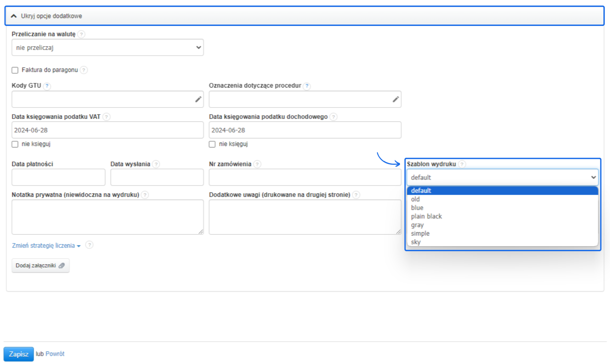Screen dimensions: 610x364
Task: Enable the Faktura do paragonu checkbox
Action: (15, 70)
